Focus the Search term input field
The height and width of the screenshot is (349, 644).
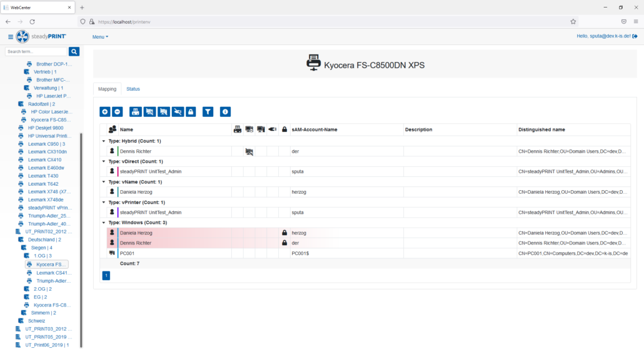pos(36,51)
